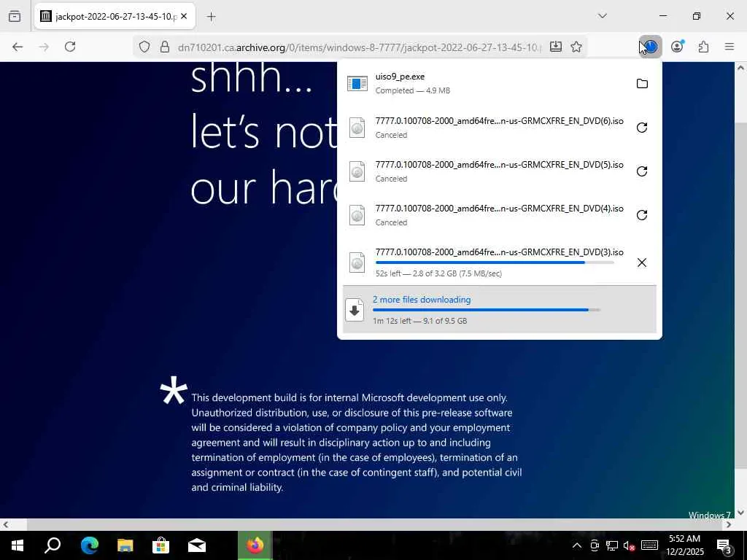Toggle the Downloads panel toolbar button
Image resolution: width=747 pixels, height=560 pixels.
[x=650, y=47]
